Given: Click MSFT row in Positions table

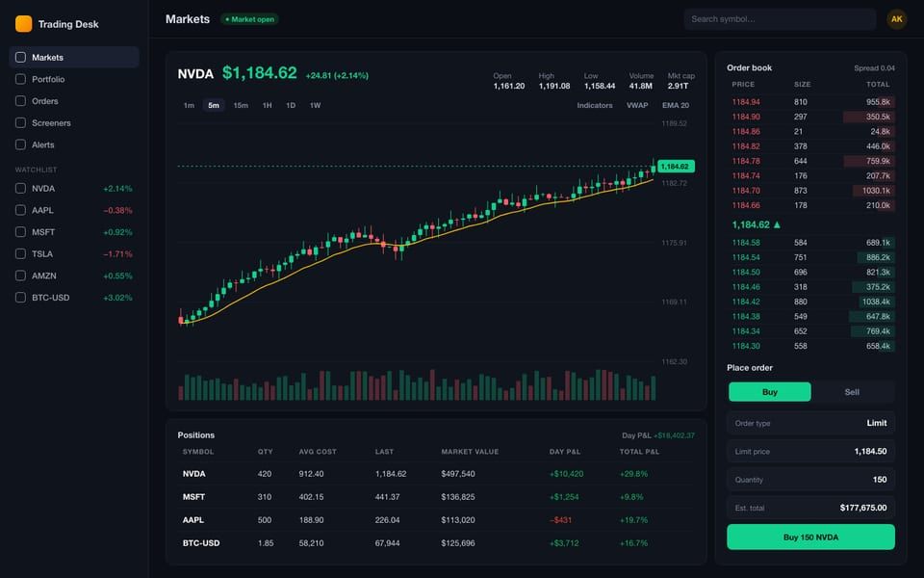Looking at the screenshot, I should coord(436,497).
